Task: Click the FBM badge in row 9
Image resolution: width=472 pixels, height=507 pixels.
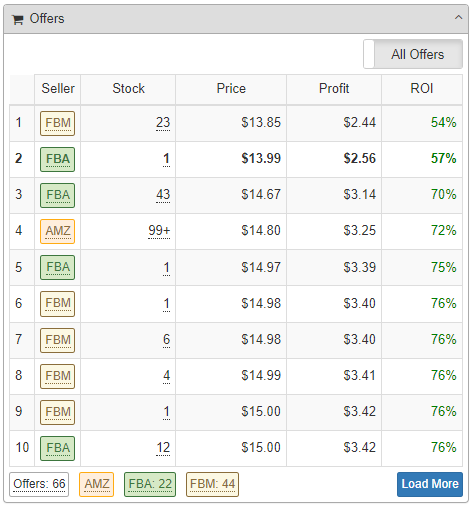Action: pos(58,412)
